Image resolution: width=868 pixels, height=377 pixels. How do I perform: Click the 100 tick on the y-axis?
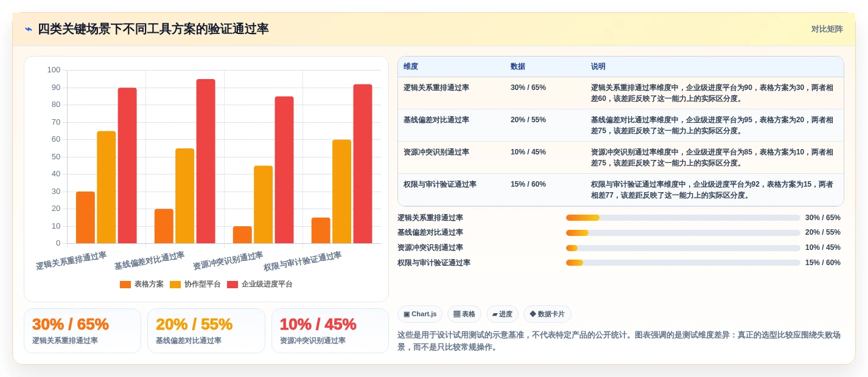click(54, 70)
